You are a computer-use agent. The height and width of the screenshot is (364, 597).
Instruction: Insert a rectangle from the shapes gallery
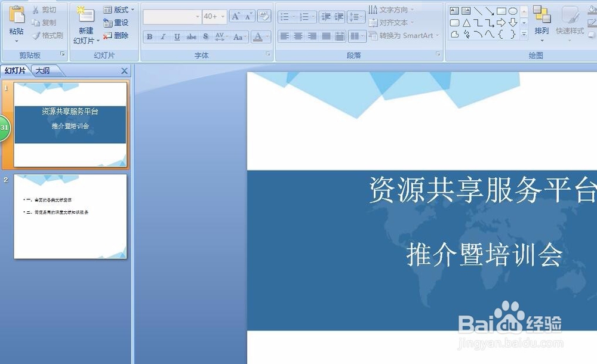coord(501,12)
